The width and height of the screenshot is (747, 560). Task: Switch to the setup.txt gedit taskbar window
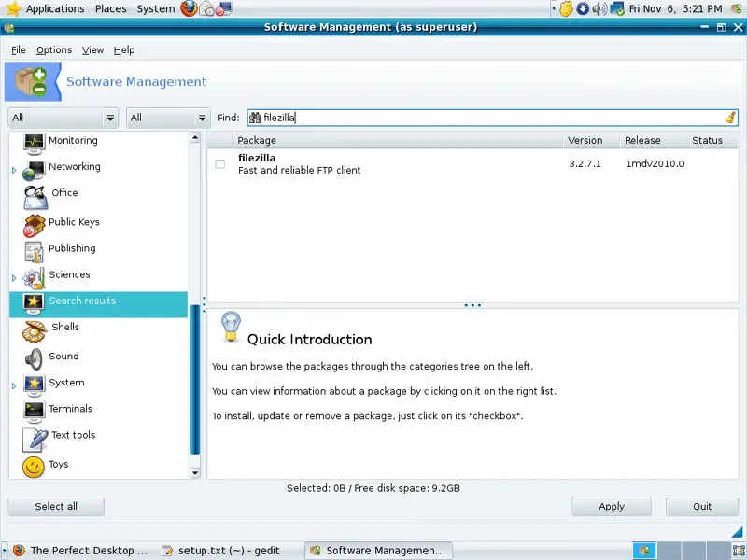coord(221,551)
